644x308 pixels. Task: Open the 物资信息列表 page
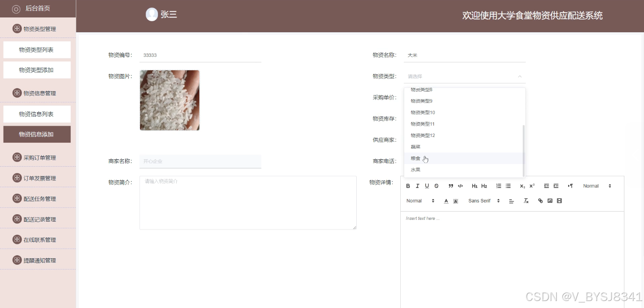pyautogui.click(x=37, y=114)
